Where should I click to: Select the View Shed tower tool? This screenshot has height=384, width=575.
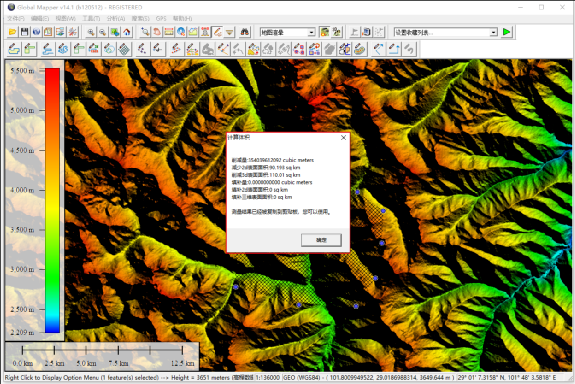click(205, 32)
